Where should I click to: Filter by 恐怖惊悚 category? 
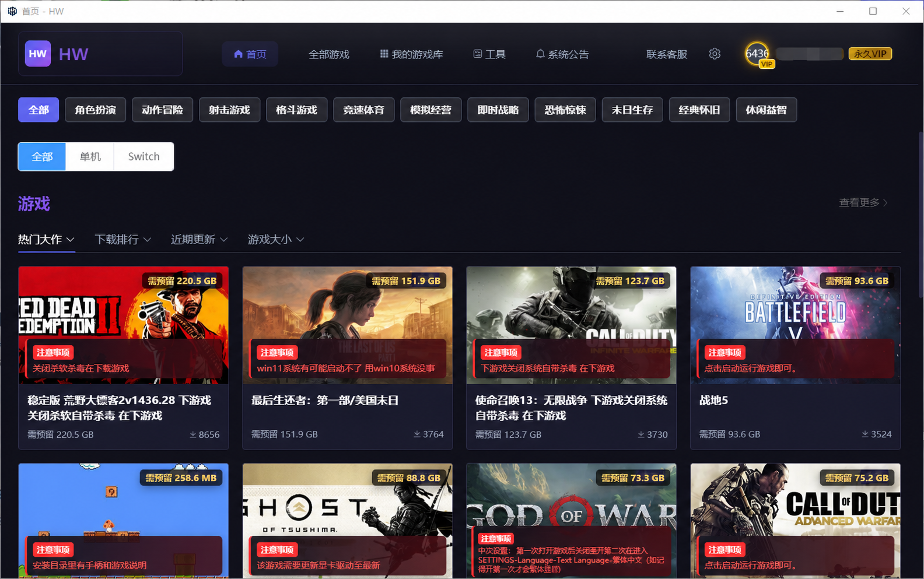pos(565,110)
